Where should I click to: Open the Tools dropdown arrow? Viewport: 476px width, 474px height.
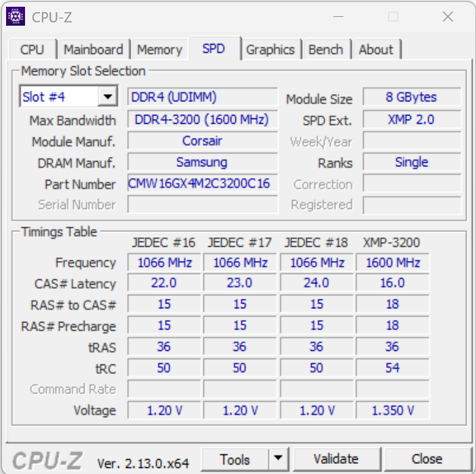pos(278,458)
